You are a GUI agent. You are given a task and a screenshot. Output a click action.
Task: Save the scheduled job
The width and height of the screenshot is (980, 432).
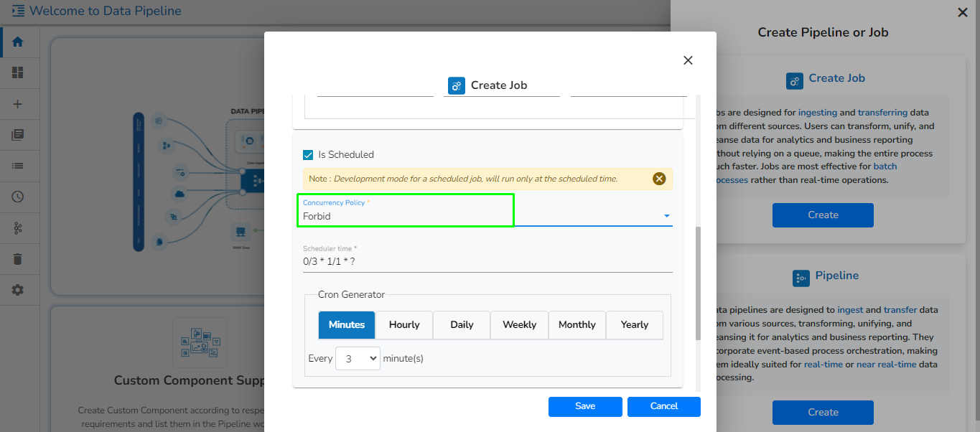585,406
